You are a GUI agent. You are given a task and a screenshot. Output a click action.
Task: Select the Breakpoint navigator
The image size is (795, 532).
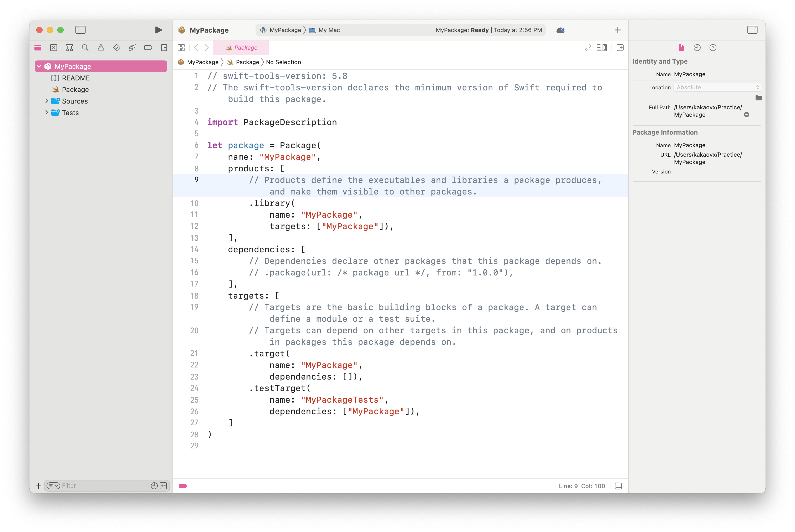pos(148,48)
